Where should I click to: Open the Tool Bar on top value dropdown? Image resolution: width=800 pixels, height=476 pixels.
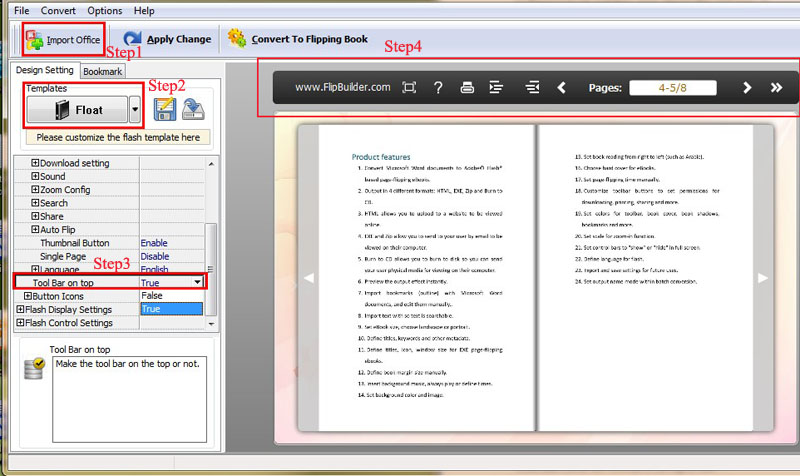coord(197,282)
